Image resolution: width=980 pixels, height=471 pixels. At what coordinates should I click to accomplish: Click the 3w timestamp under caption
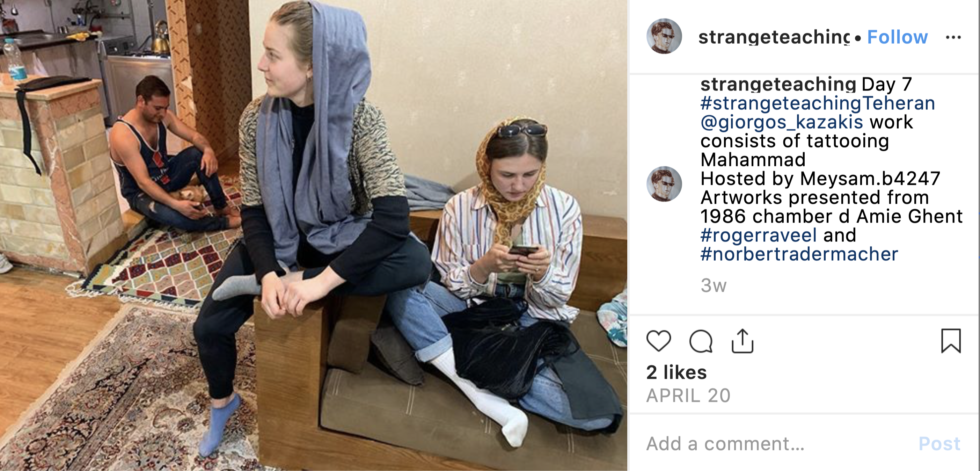713,285
